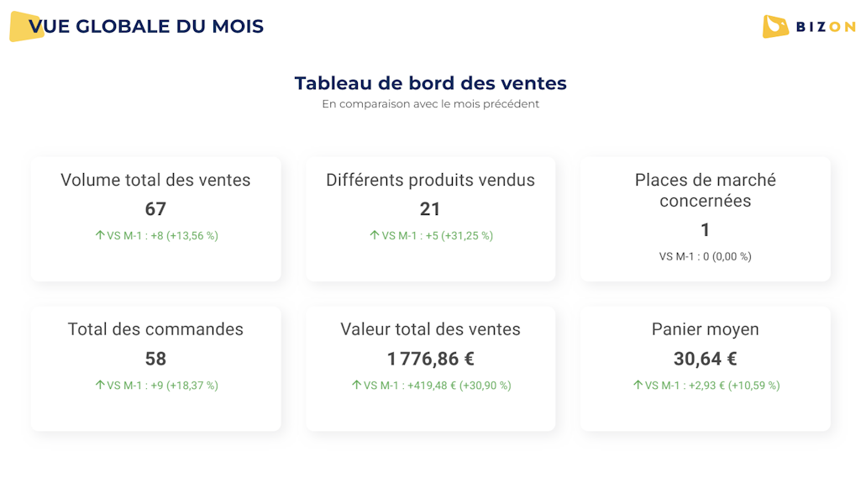Click Tableau de bord des ventes title
The height and width of the screenshot is (504, 866).
click(430, 83)
